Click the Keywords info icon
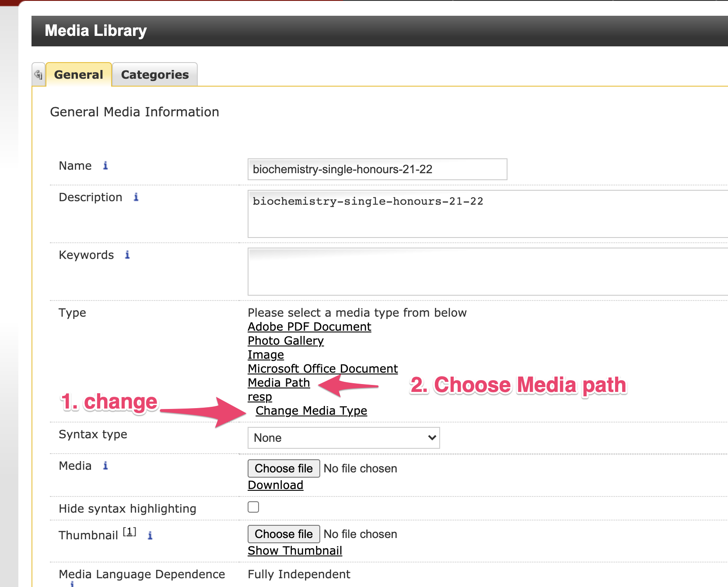Viewport: 728px width, 587px height. (127, 255)
